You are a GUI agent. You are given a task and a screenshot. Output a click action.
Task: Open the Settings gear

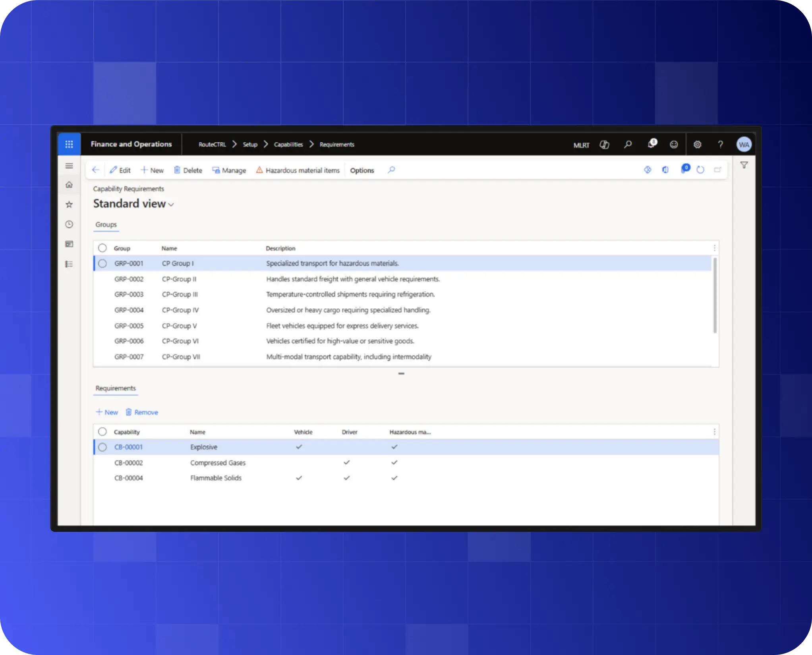click(x=697, y=145)
